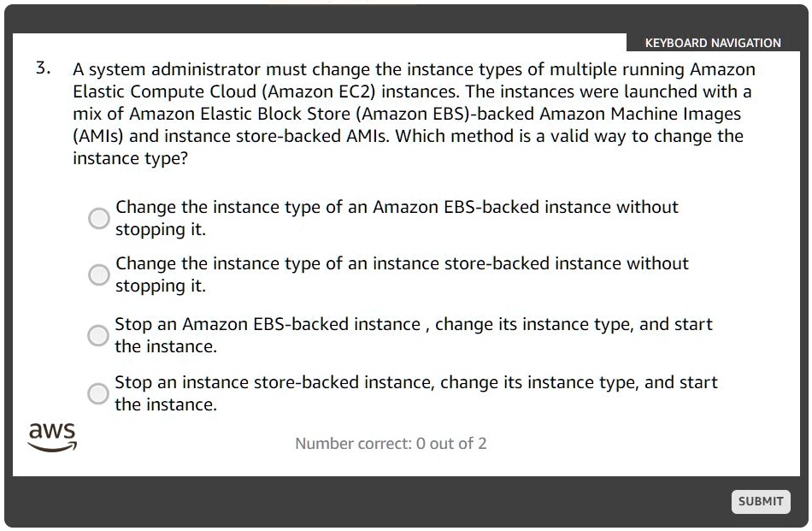Select stop EBS-backed instance answer option
812x531 pixels.
(97, 335)
